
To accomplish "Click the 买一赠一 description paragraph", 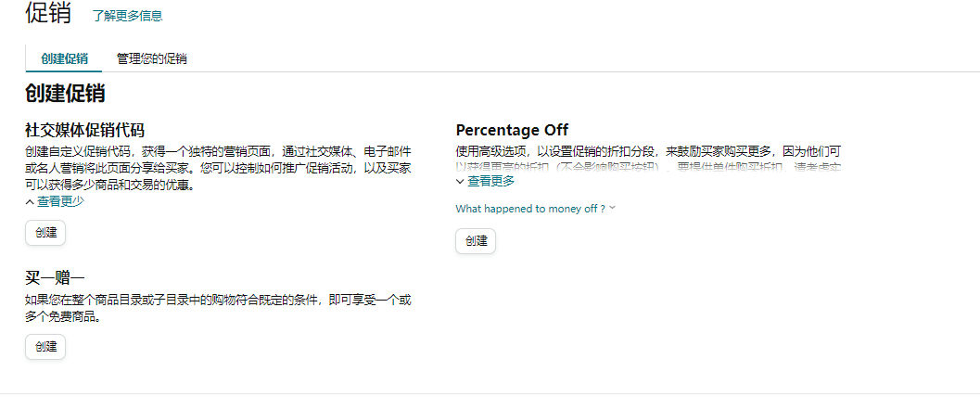I will pyautogui.click(x=218, y=308).
